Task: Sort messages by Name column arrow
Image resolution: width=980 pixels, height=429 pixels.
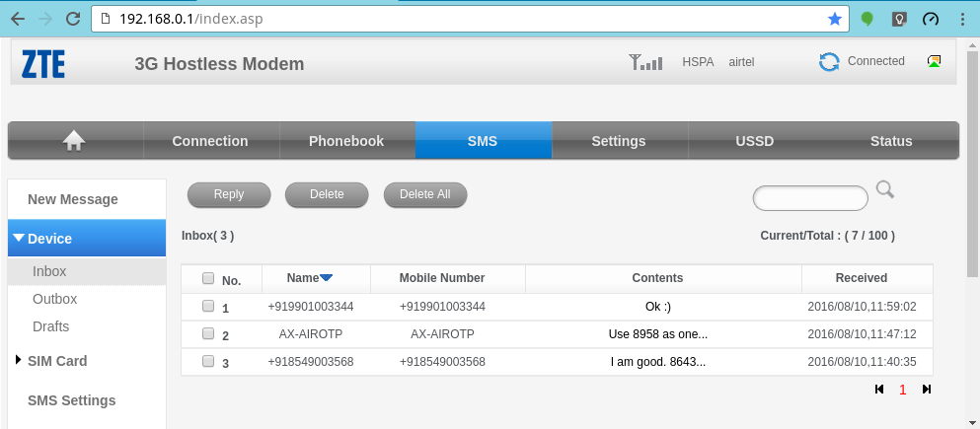Action: pos(327,278)
